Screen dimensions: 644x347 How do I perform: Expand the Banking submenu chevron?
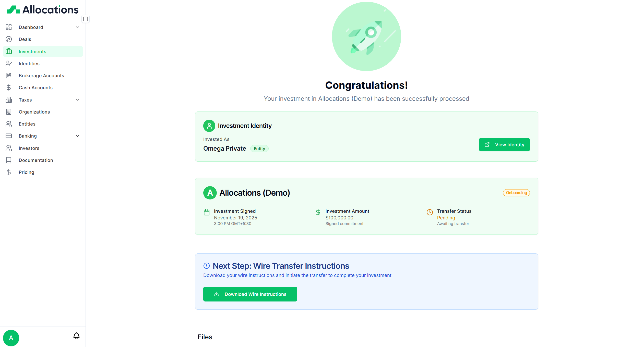click(77, 136)
